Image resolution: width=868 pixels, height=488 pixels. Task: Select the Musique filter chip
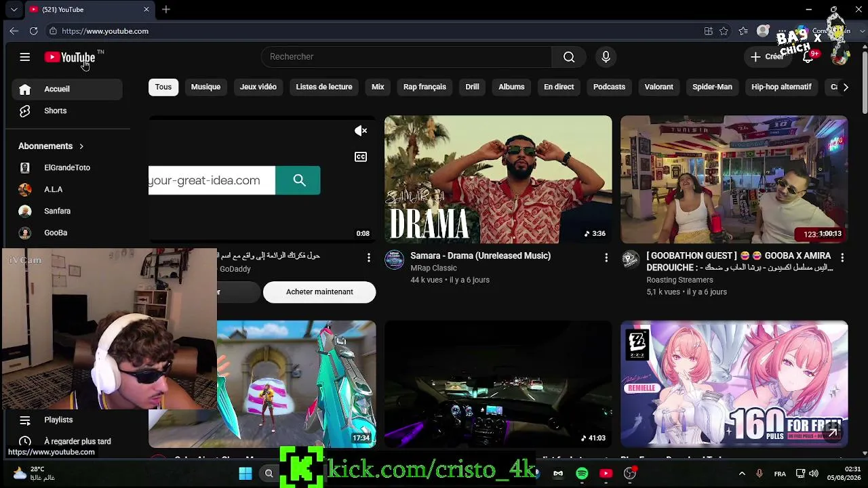pyautogui.click(x=205, y=87)
